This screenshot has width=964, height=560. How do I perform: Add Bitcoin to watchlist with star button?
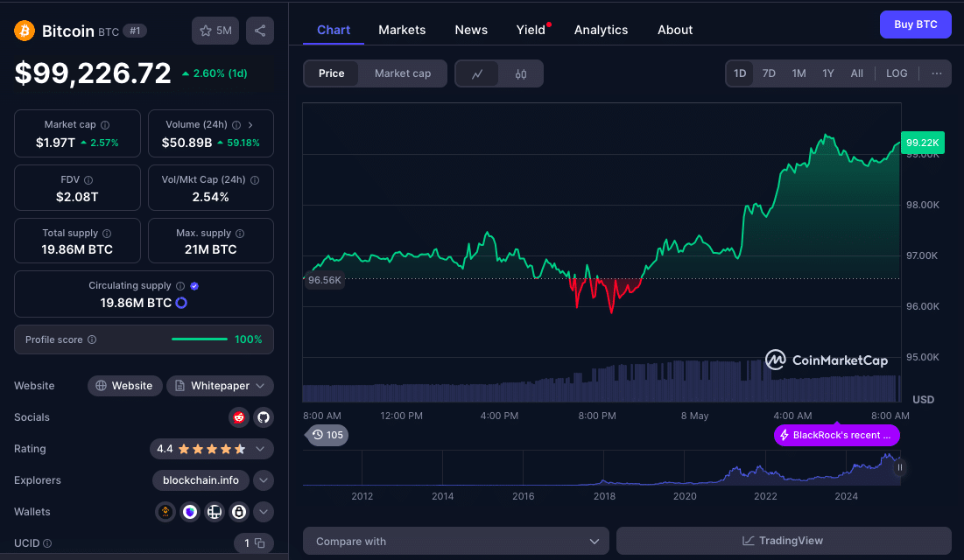tap(215, 31)
